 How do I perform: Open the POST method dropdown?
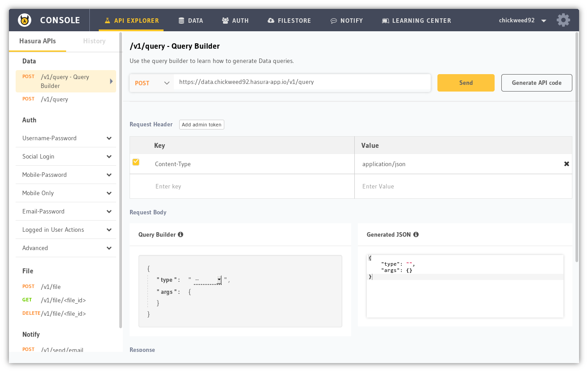(152, 83)
